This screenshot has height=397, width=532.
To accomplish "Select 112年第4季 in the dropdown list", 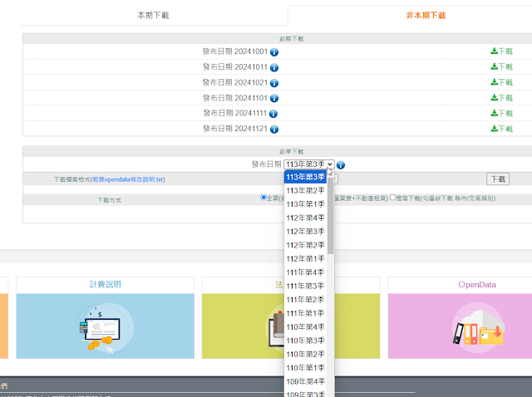I will (x=305, y=218).
